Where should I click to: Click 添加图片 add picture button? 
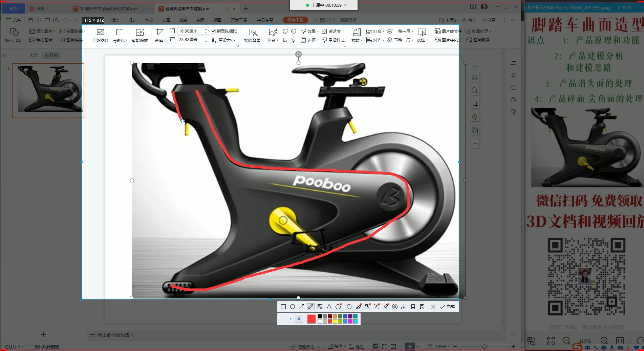point(42,31)
